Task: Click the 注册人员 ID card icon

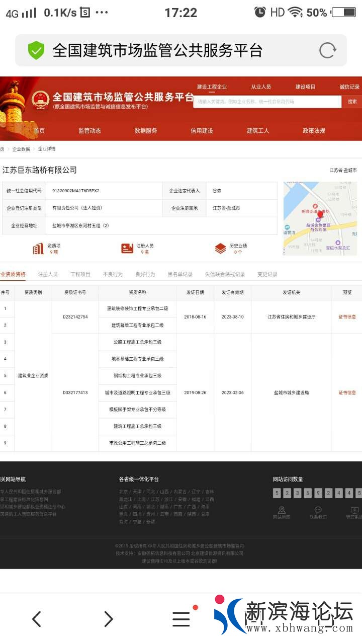Action: (x=127, y=249)
